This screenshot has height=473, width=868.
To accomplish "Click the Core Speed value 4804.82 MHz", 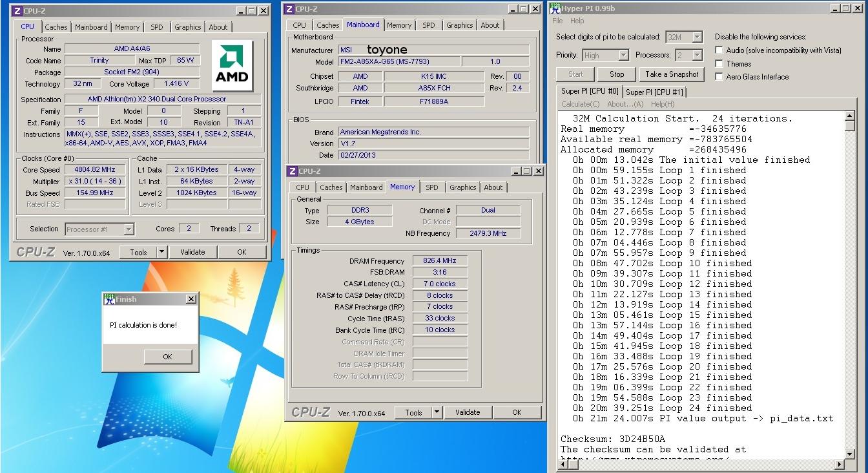I will tap(95, 170).
